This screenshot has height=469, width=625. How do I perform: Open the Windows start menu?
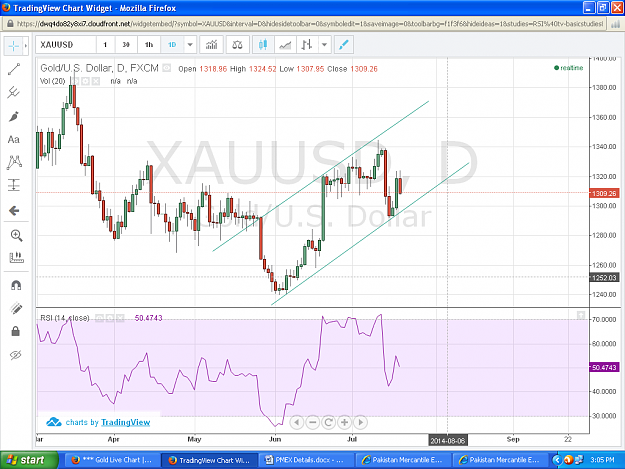29,460
